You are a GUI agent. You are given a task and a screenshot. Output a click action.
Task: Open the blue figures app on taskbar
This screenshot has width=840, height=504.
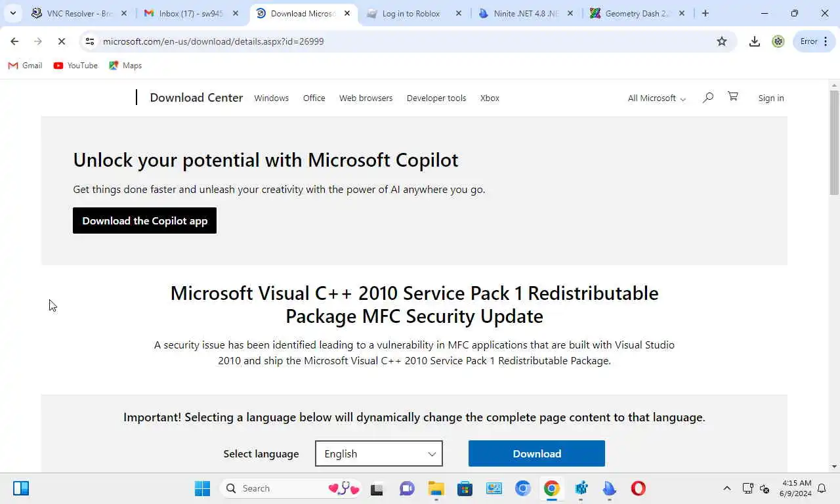(581, 488)
